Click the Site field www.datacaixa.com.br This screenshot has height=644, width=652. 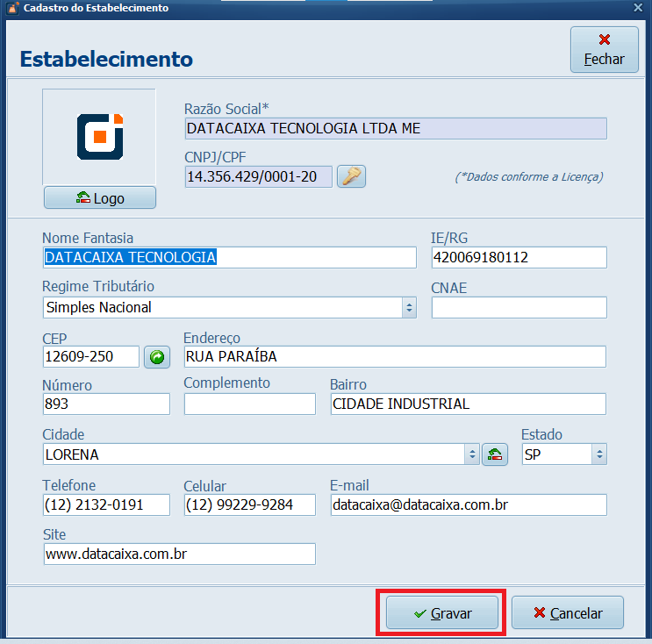179,554
